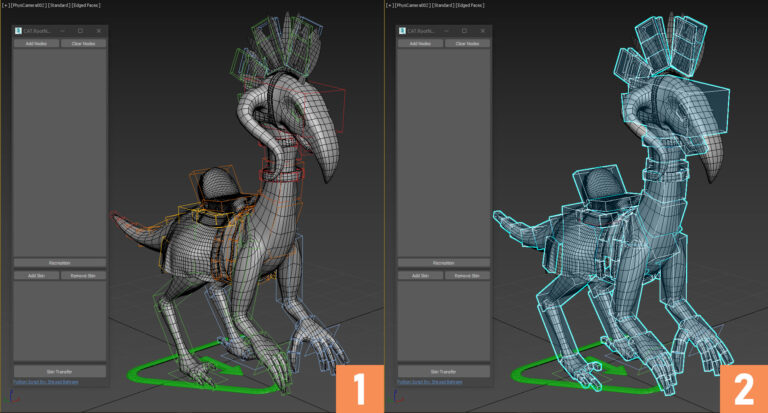Click Add Skin in the viewport 1 window
This screenshot has height=413, width=768.
[36, 276]
